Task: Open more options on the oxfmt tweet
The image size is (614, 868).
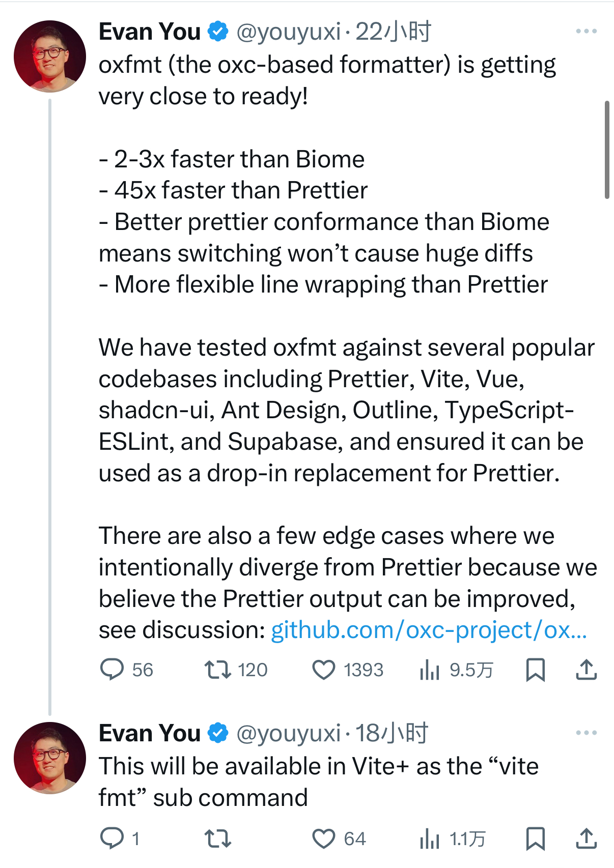Action: click(x=586, y=31)
